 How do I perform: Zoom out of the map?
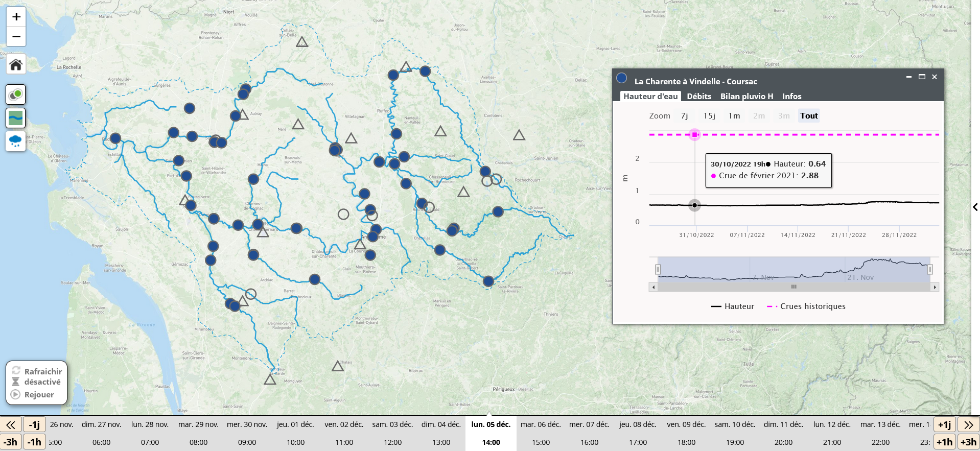pos(16,37)
